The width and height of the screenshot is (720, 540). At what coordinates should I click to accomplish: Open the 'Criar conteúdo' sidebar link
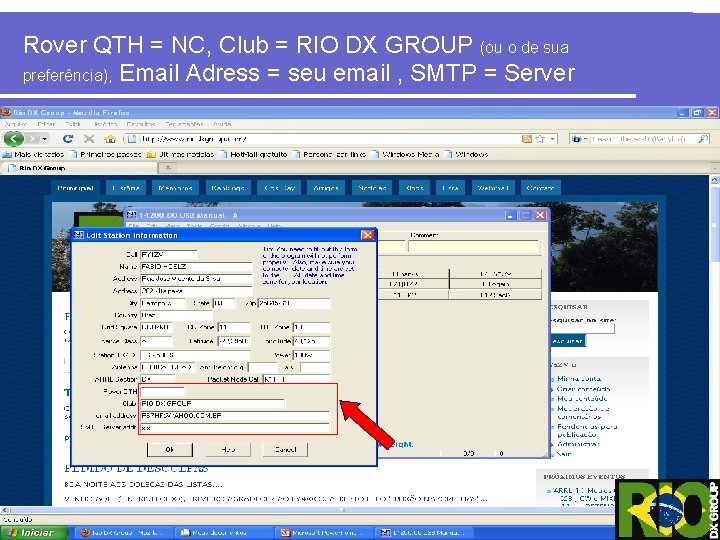pos(584,389)
